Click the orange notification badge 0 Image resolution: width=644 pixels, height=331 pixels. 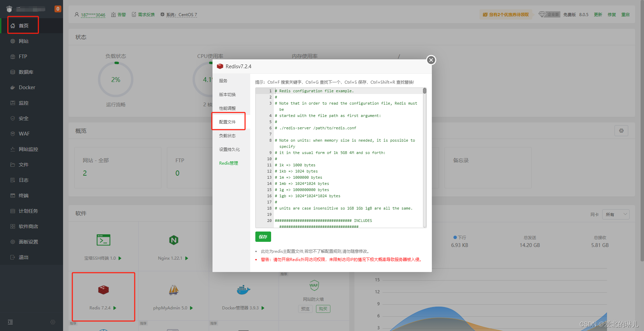tap(58, 9)
